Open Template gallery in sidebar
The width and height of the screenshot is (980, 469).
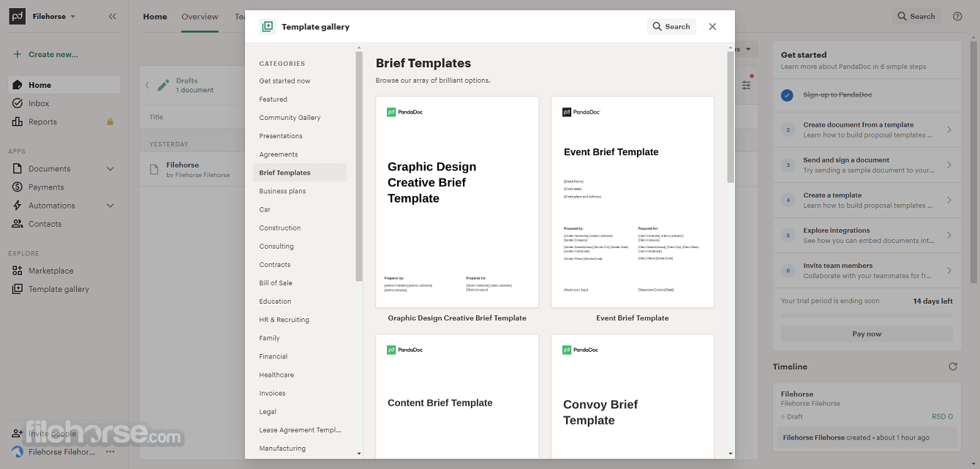[x=59, y=289]
